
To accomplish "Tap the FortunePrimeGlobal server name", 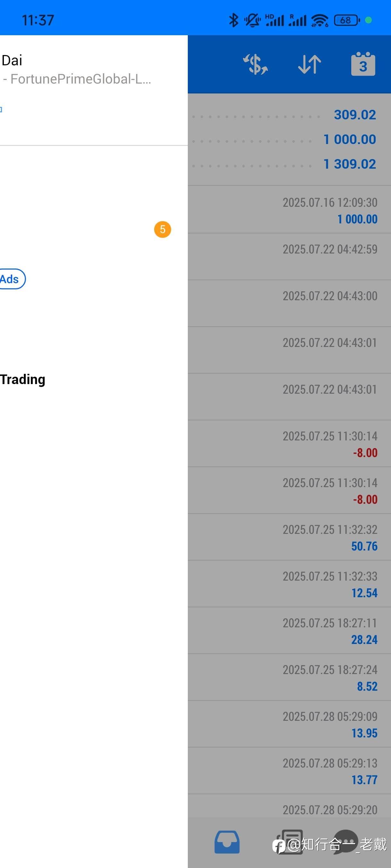I will point(77,79).
